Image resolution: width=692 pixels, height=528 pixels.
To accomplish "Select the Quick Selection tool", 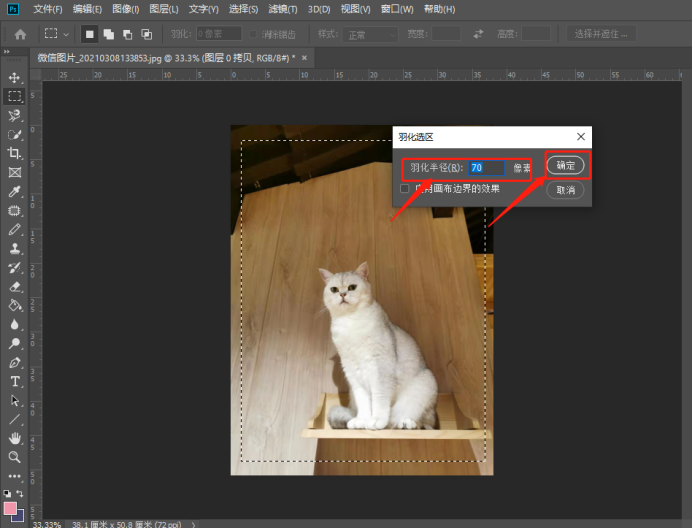I will 14,135.
